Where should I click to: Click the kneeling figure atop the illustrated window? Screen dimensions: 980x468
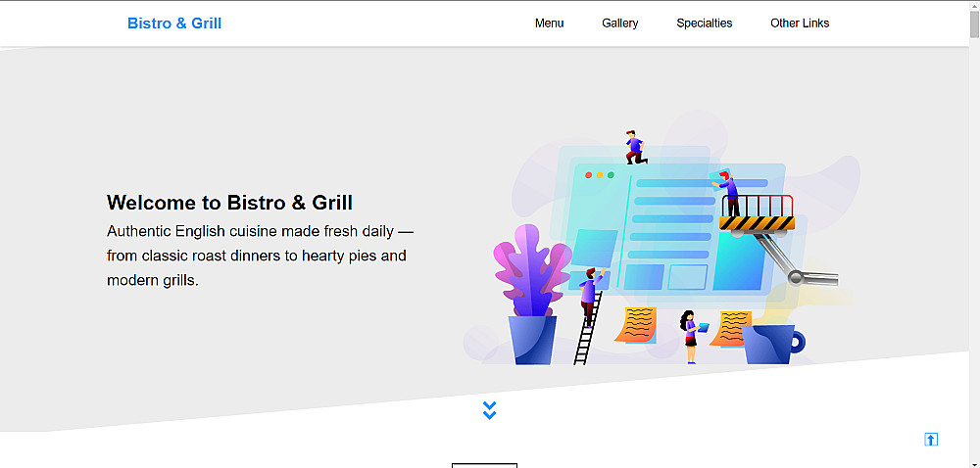point(636,147)
